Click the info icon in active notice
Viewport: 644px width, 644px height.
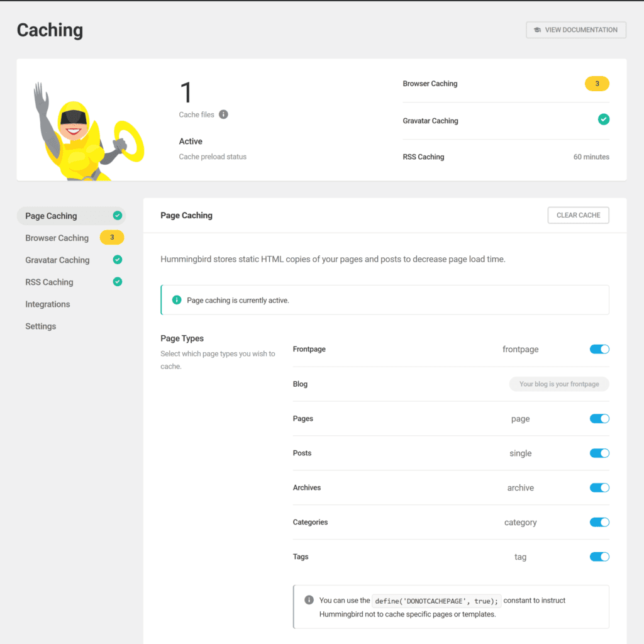click(177, 300)
